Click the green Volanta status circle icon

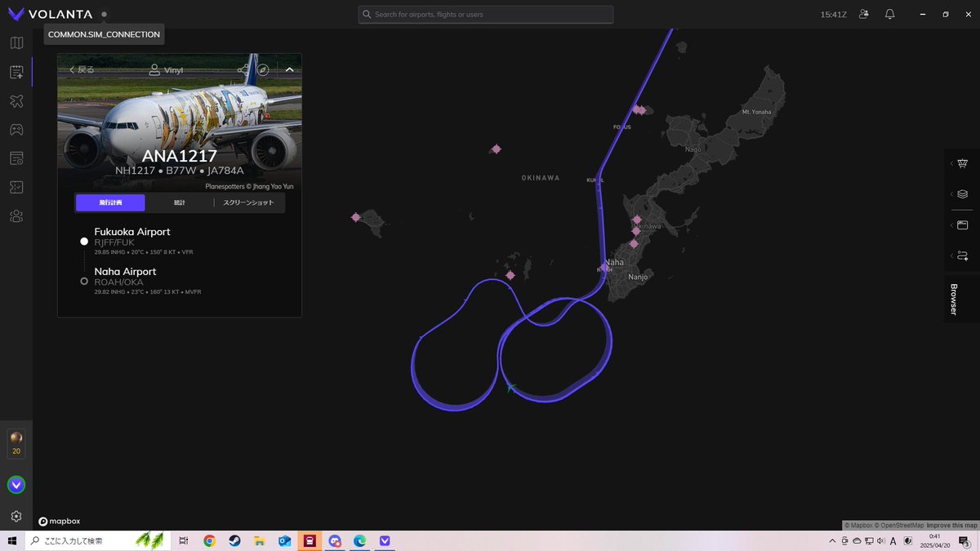click(16, 485)
